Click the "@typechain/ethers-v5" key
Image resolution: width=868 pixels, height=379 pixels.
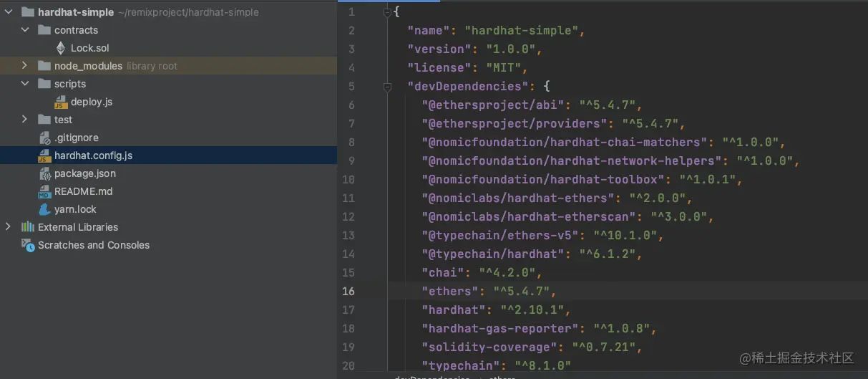(500, 235)
